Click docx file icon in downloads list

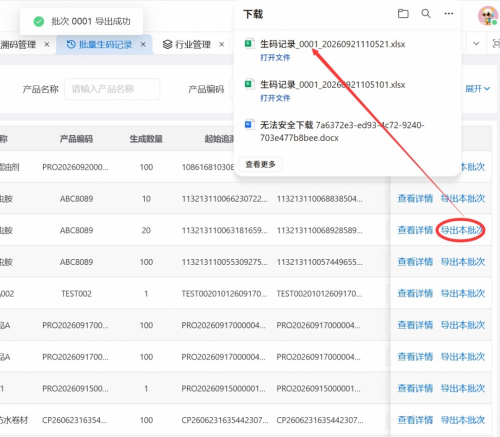[x=249, y=125]
